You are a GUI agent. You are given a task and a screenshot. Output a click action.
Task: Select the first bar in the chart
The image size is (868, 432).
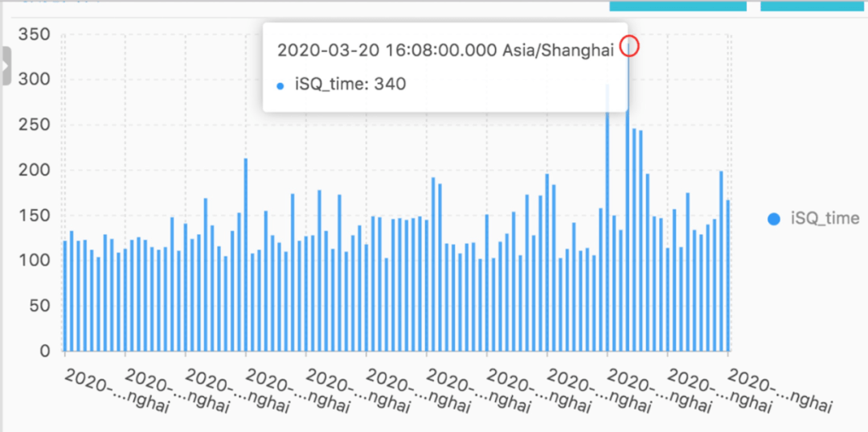pyautogui.click(x=65, y=298)
